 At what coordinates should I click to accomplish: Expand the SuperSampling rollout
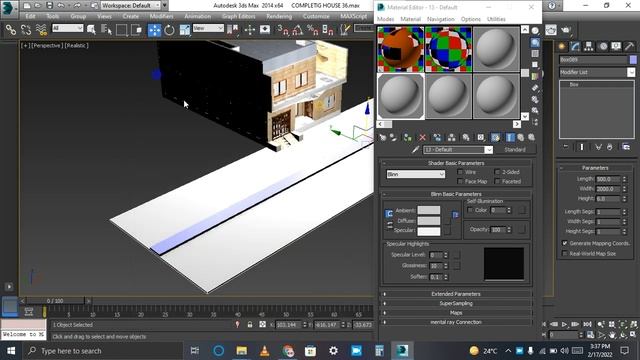(x=456, y=303)
